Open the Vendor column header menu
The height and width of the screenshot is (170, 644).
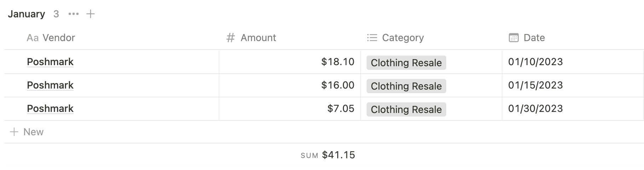click(x=59, y=38)
